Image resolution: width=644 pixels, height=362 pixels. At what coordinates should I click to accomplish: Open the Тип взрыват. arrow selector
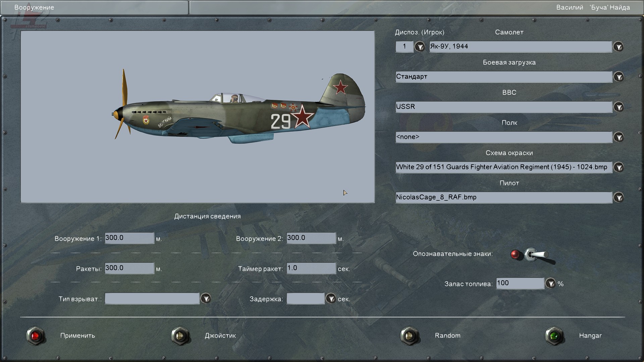[x=206, y=298]
